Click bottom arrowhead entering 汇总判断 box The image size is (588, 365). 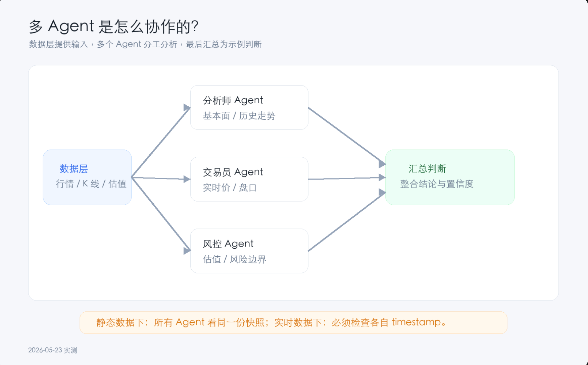[382, 192]
